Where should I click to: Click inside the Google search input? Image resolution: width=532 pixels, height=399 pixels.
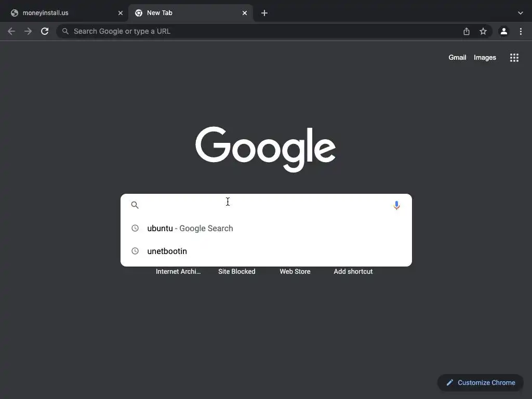pos(267,205)
